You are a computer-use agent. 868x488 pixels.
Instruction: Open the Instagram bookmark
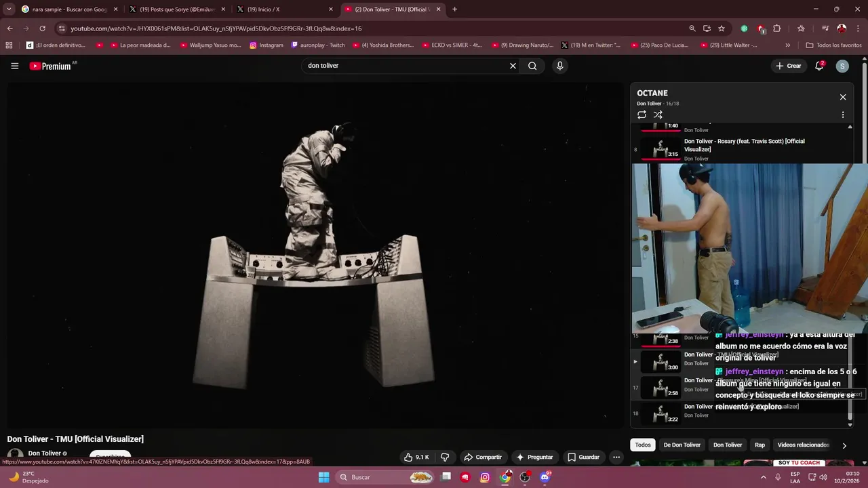pos(267,45)
